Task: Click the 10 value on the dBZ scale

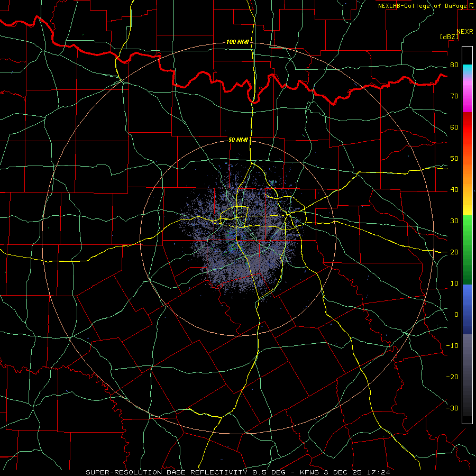Action: (454, 283)
